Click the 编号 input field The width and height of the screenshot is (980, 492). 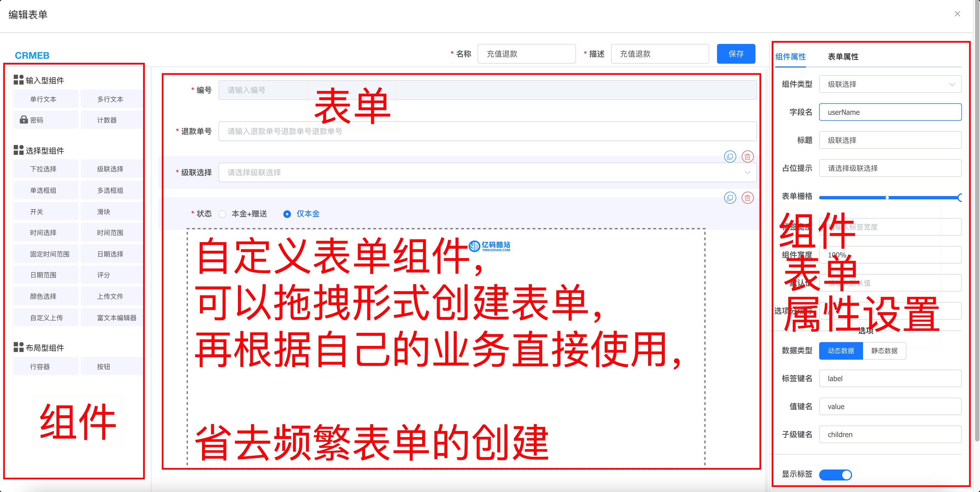[487, 90]
